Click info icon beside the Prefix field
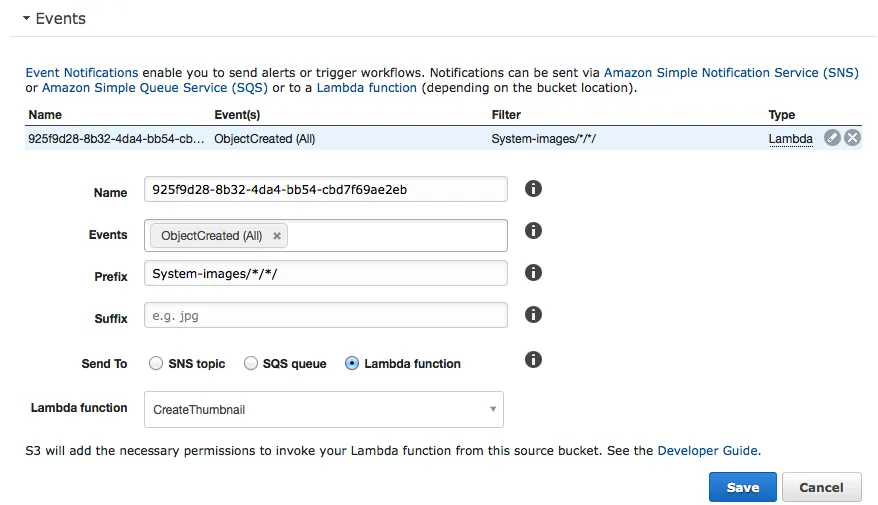Viewport: 878px width, 505px height. 534,273
